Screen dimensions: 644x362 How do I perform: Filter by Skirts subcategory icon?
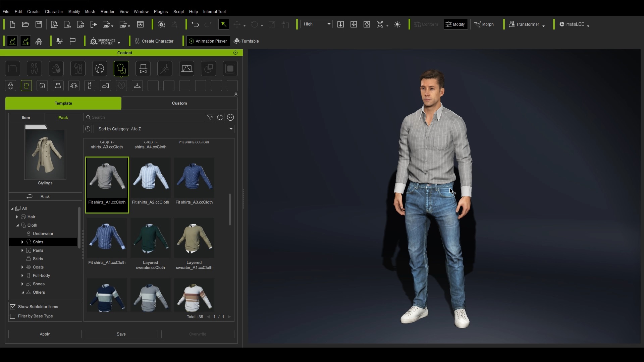[x=58, y=86]
